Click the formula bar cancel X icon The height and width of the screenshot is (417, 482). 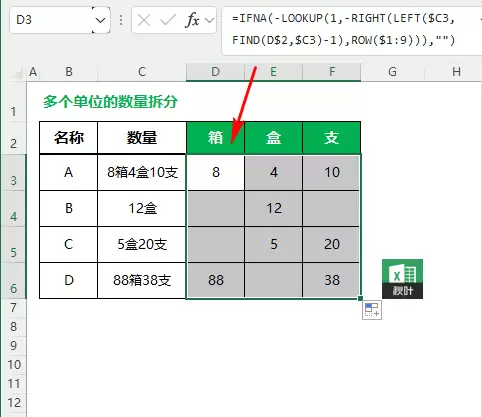pos(144,20)
